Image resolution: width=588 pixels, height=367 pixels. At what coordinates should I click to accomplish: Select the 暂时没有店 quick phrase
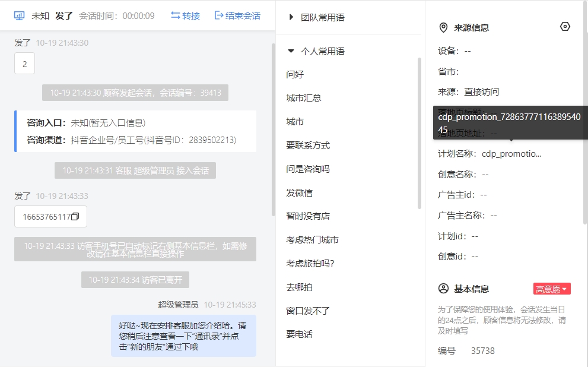[x=308, y=216]
